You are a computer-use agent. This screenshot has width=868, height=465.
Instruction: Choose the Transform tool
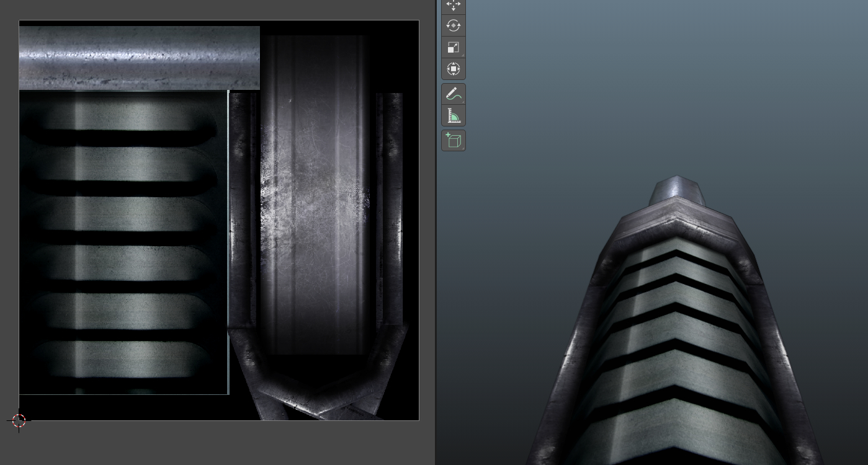pyautogui.click(x=454, y=69)
